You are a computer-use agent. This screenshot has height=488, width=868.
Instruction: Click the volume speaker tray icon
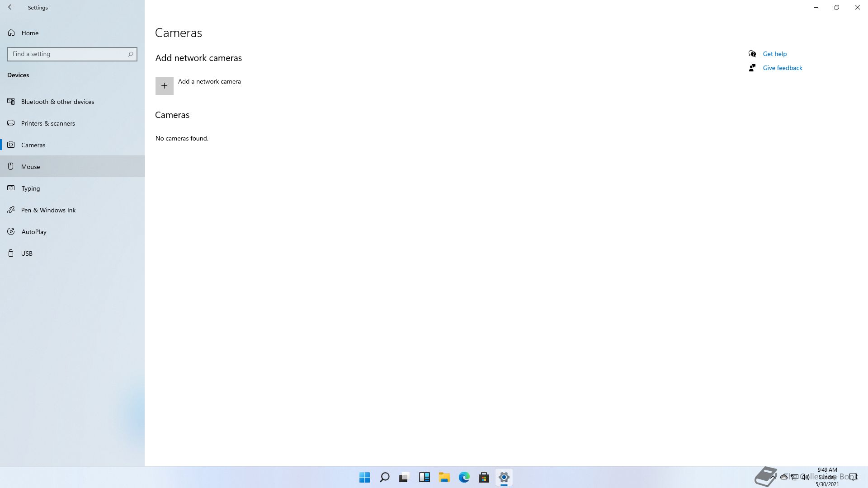point(805,477)
